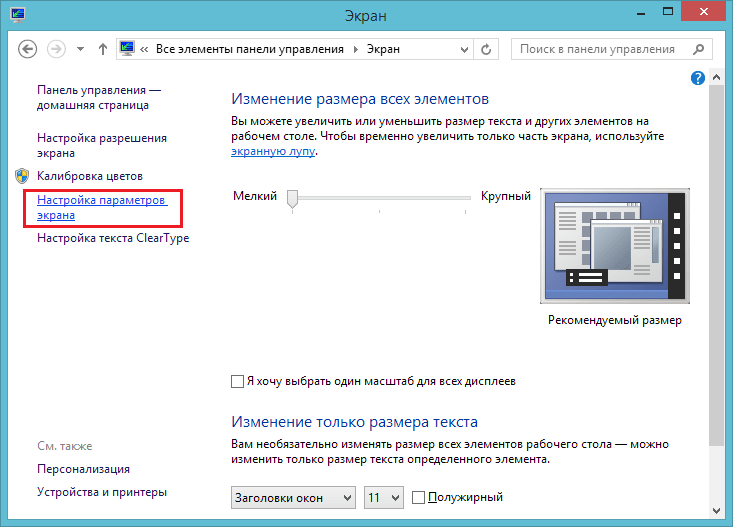
Task: Go up one level with the Up arrow
Action: [x=103, y=49]
